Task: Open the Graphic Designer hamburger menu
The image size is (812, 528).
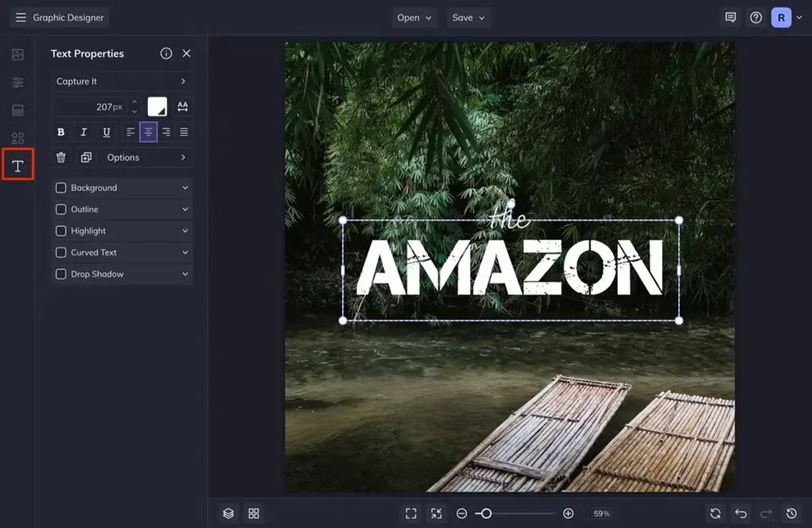Action: [x=21, y=18]
